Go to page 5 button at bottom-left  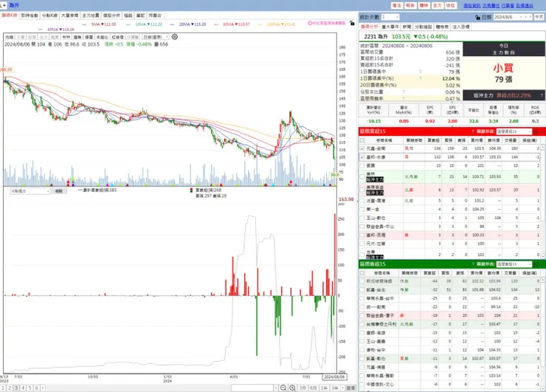coord(30,388)
